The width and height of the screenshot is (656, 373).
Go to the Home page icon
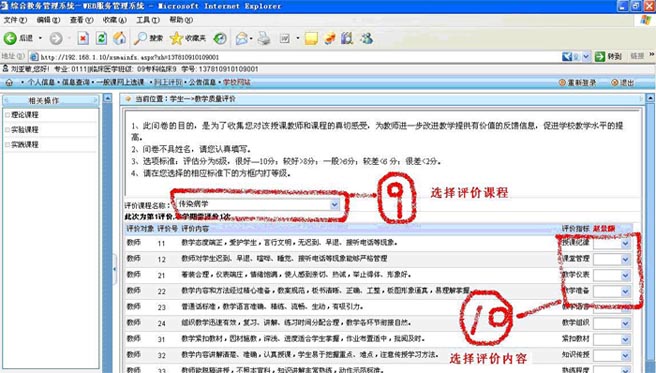pos(119,38)
